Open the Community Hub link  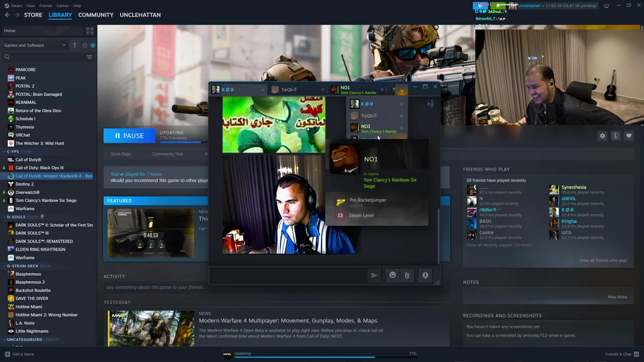[168, 154]
